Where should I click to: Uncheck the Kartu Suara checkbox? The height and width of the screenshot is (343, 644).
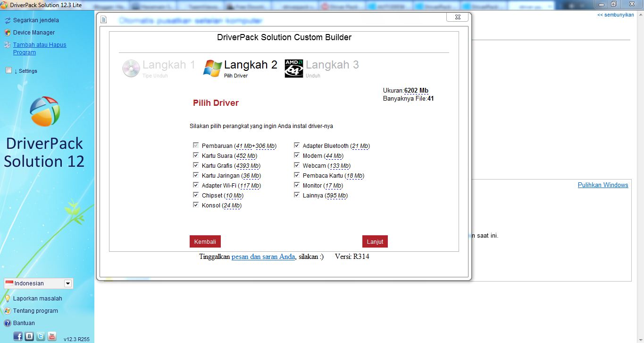(x=196, y=155)
